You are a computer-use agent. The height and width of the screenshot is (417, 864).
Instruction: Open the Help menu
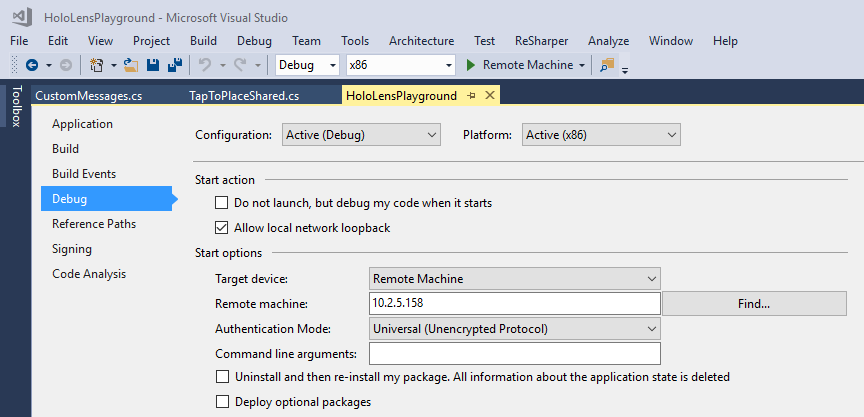(x=725, y=41)
